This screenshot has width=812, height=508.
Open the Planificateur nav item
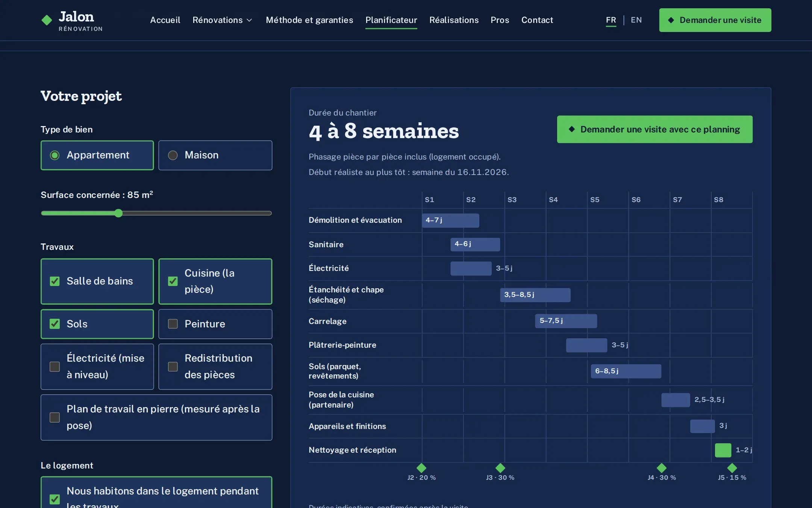[x=391, y=20]
